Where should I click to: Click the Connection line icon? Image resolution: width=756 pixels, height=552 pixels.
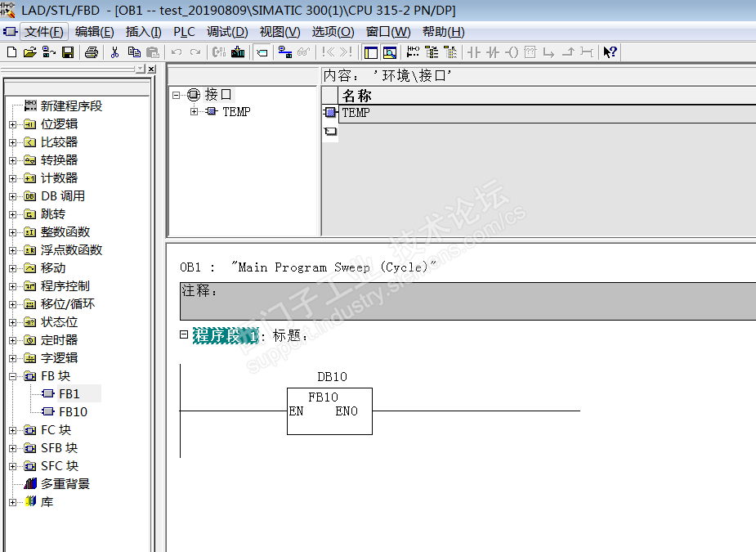click(586, 52)
